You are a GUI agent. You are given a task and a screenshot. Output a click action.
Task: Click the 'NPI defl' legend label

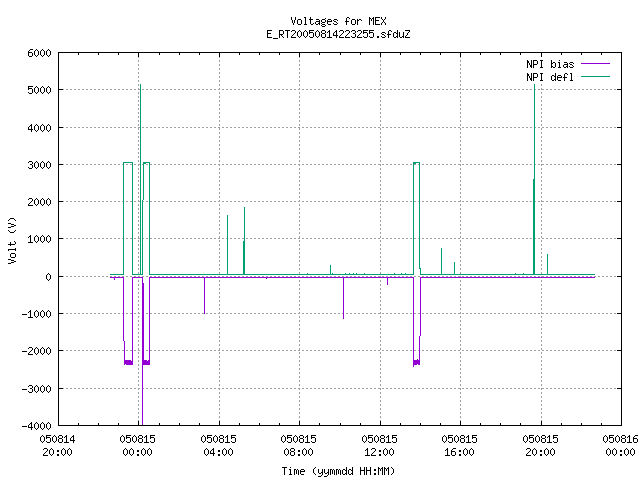[x=550, y=77]
